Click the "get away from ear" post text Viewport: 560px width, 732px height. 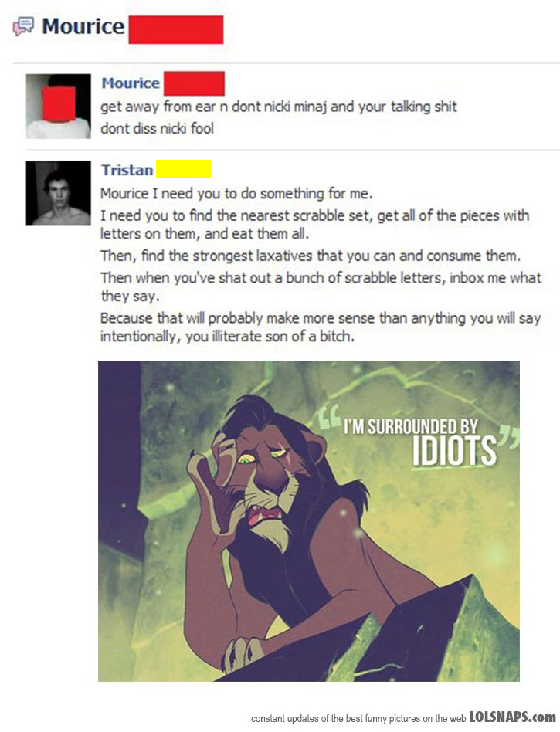[279, 107]
